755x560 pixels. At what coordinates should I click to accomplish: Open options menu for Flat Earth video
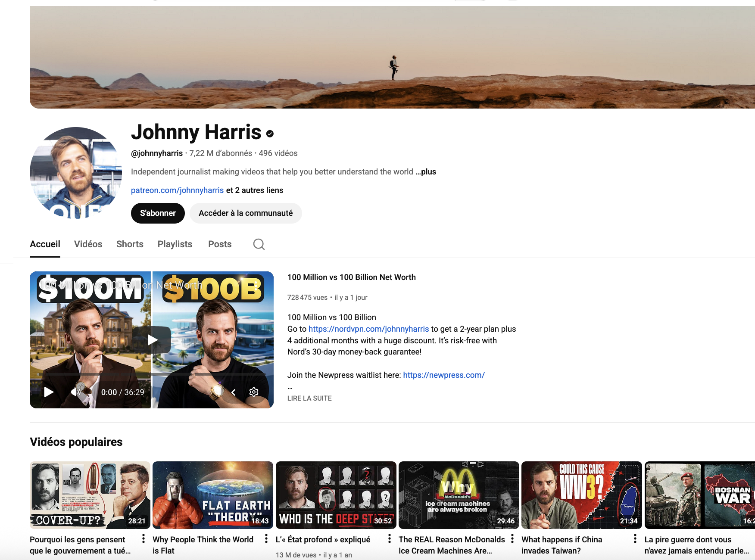[x=266, y=538]
